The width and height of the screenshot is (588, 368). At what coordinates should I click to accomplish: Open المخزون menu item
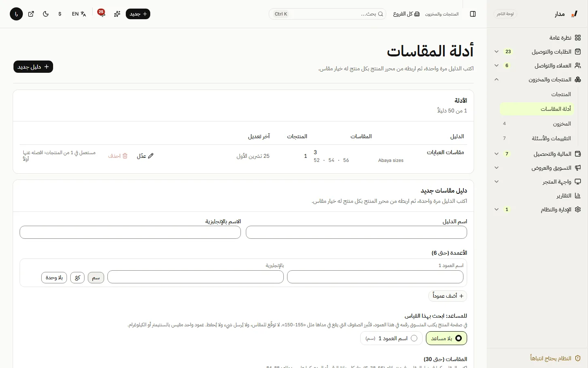[537, 123]
